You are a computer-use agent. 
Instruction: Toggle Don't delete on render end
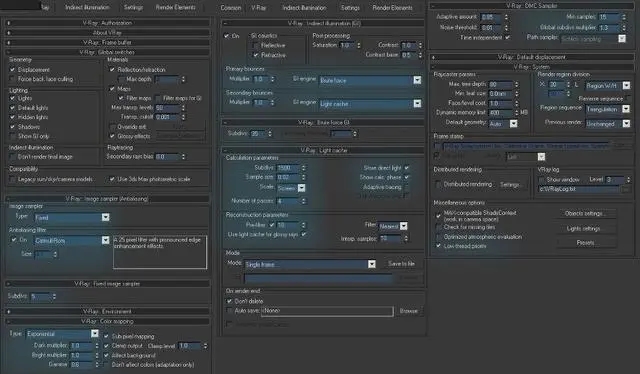pos(229,301)
